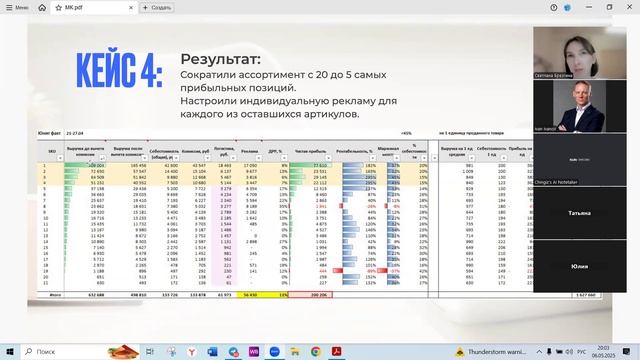Click the total cell 632 688
The width and height of the screenshot is (640, 360).
click(85, 294)
